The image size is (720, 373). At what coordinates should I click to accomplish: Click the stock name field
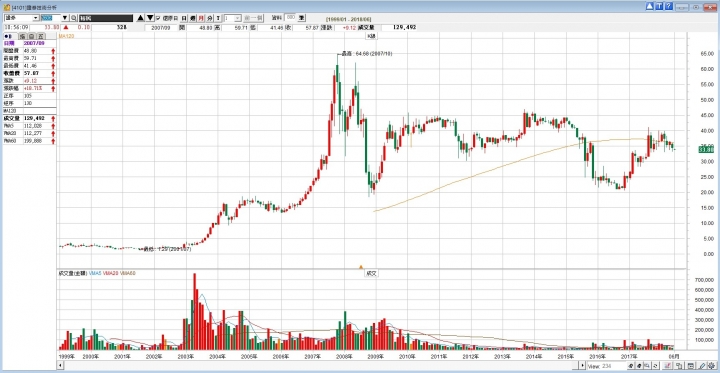point(106,18)
